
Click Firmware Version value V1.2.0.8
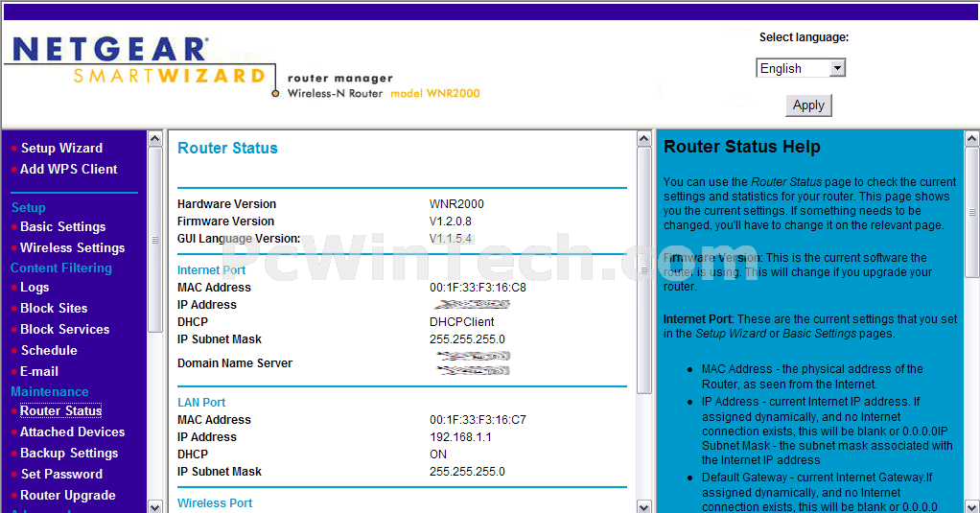click(451, 222)
